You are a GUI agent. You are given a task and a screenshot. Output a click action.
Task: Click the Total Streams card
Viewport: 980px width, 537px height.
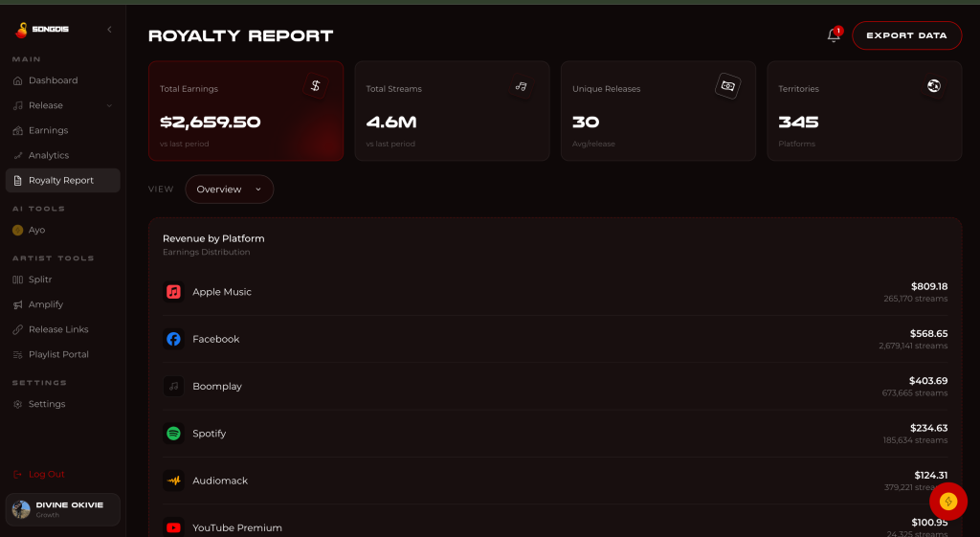click(452, 111)
